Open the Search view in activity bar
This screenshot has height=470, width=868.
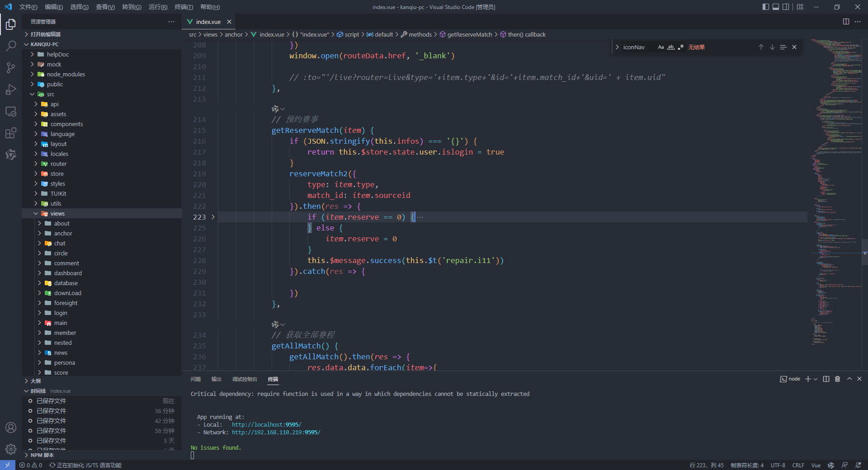pos(11,46)
